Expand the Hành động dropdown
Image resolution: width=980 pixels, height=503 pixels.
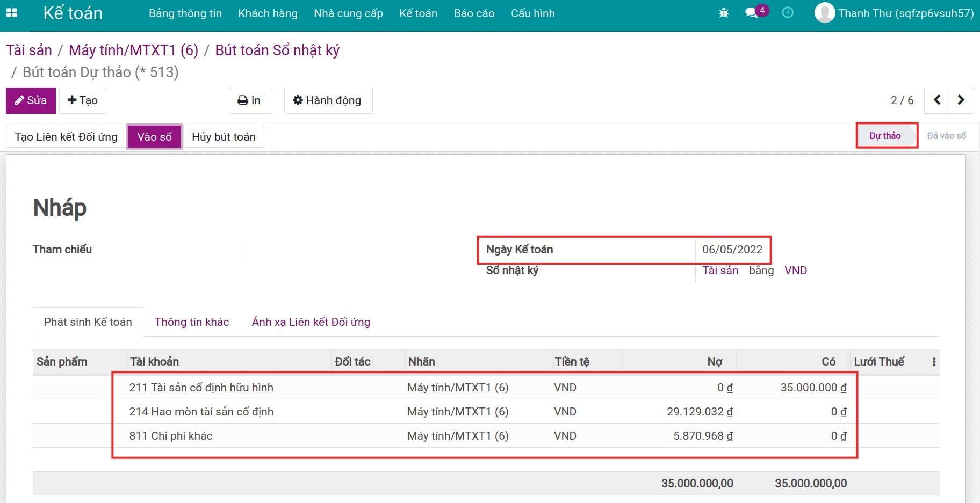pos(328,100)
